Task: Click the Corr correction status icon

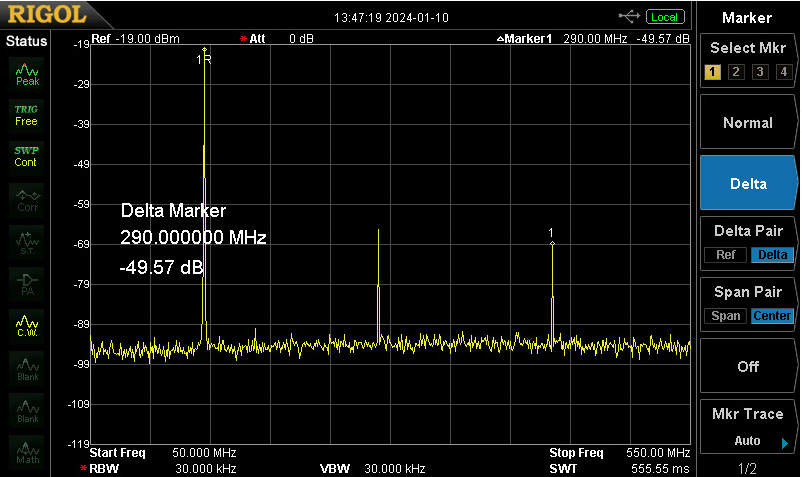Action: click(27, 200)
